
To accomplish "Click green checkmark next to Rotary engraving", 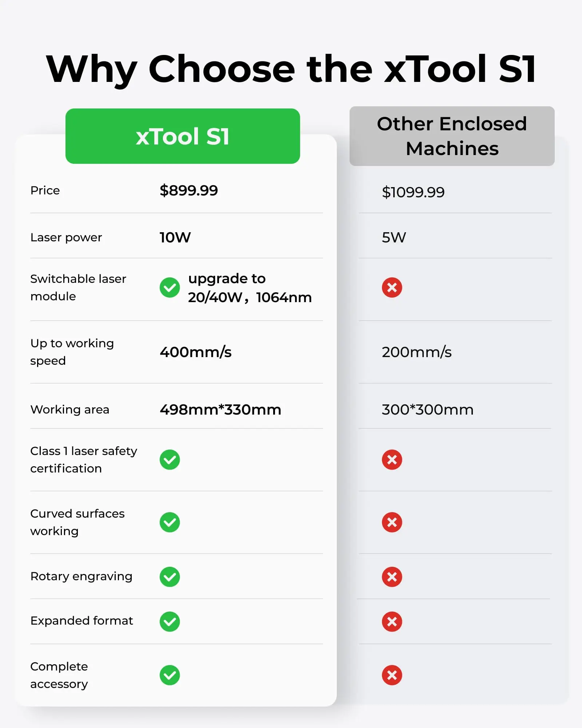I will (x=170, y=577).
